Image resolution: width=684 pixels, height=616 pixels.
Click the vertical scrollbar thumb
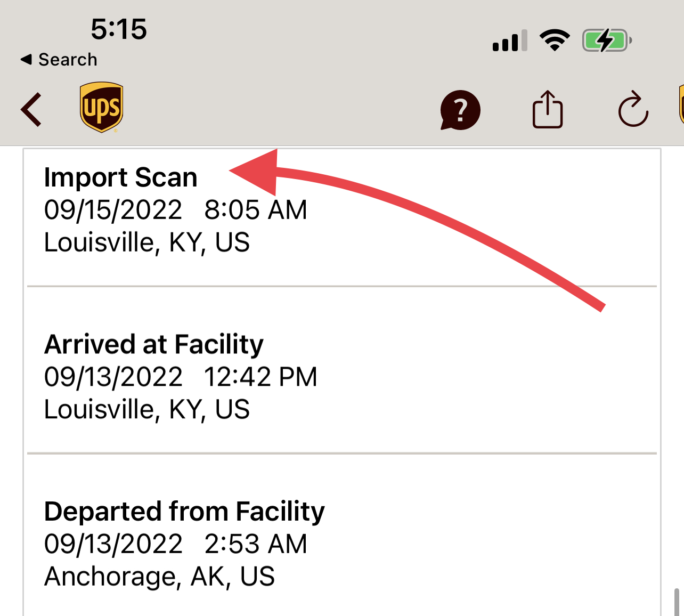[x=676, y=602]
